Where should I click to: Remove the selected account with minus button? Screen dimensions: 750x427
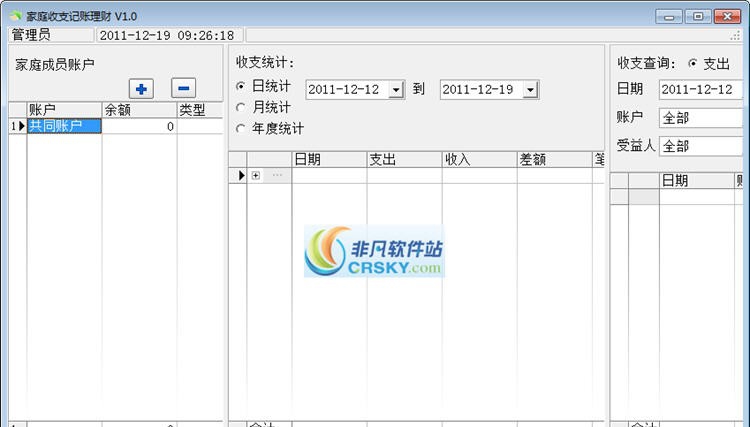tap(183, 88)
